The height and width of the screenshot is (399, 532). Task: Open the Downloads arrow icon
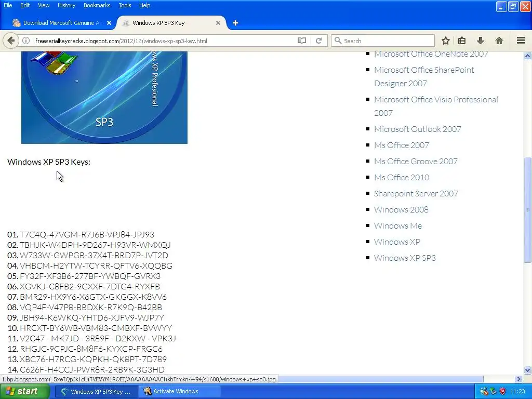[x=481, y=41]
